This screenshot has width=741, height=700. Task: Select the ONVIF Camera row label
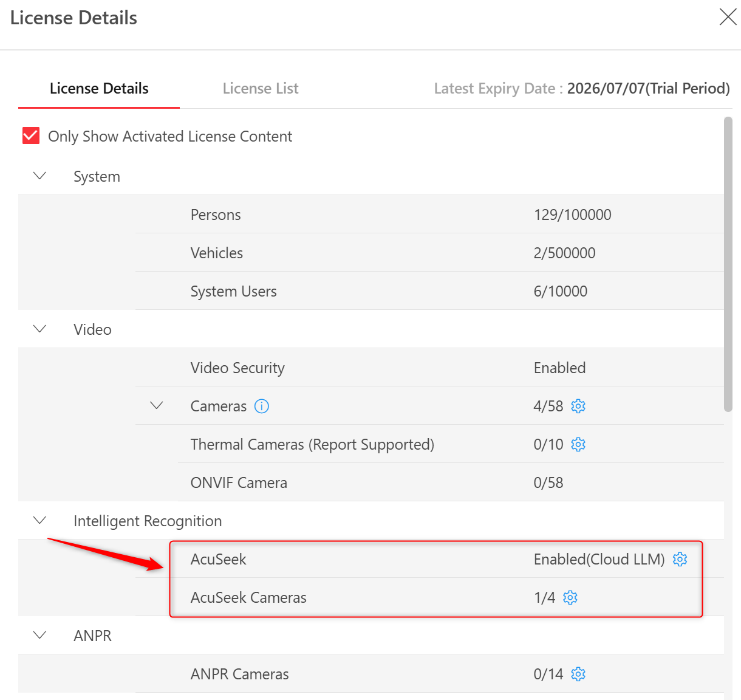[239, 482]
